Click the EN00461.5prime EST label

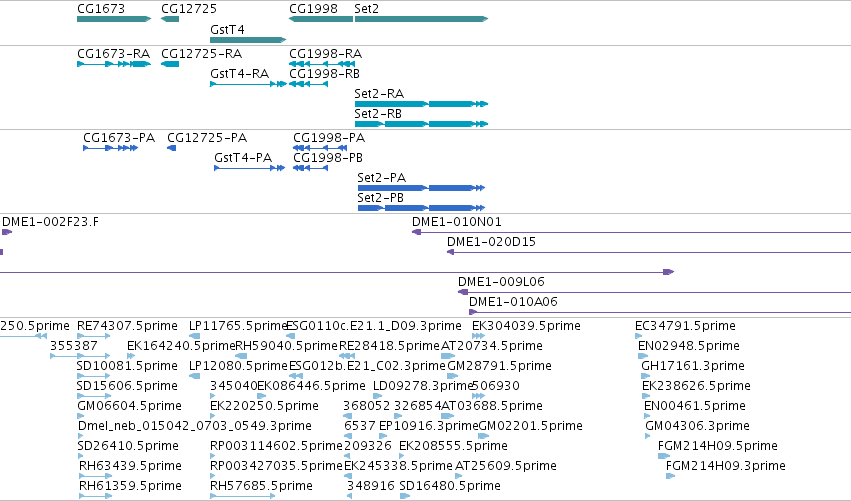click(695, 406)
